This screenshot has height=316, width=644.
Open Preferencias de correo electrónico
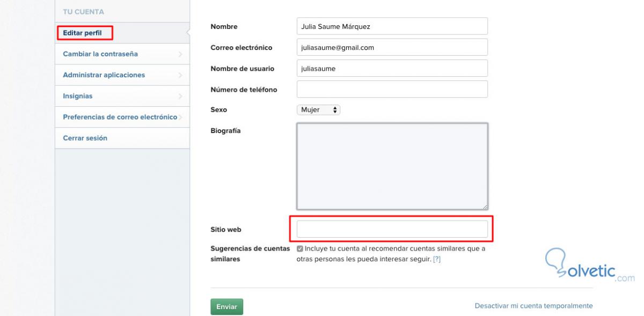tap(120, 117)
